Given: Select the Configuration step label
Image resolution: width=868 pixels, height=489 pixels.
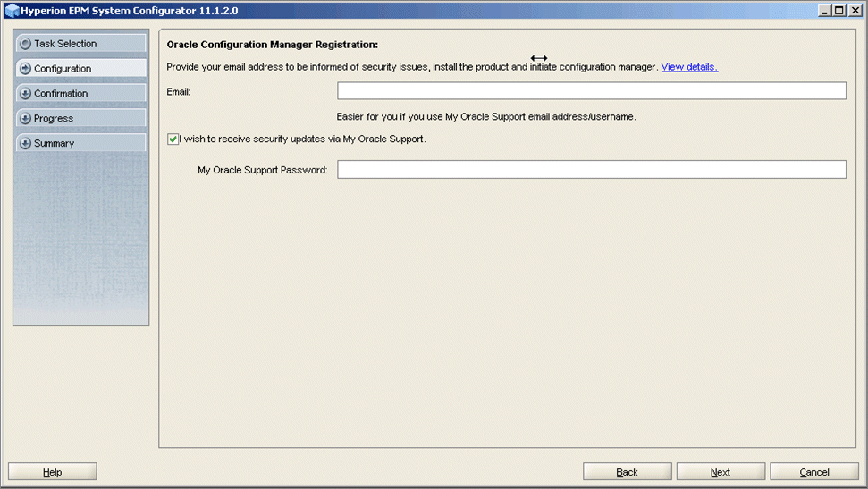Looking at the screenshot, I should tap(63, 69).
